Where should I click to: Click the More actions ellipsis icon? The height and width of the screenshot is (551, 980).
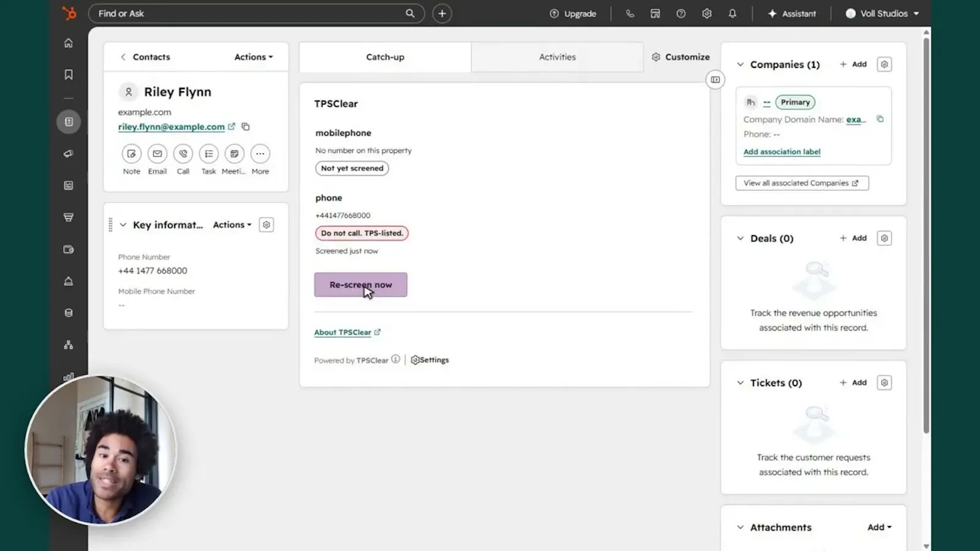[260, 154]
